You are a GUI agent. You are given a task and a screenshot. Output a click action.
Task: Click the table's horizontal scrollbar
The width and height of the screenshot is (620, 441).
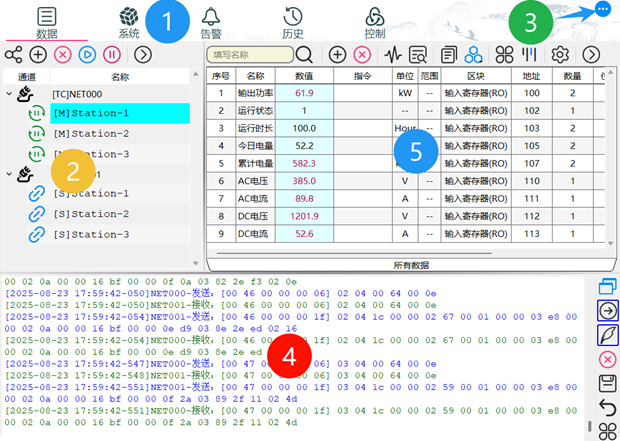pos(354,253)
